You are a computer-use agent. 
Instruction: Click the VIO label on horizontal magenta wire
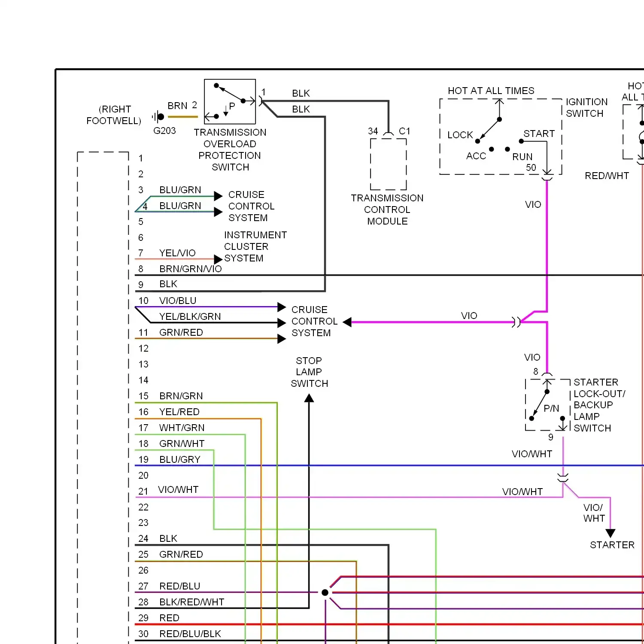(469, 316)
